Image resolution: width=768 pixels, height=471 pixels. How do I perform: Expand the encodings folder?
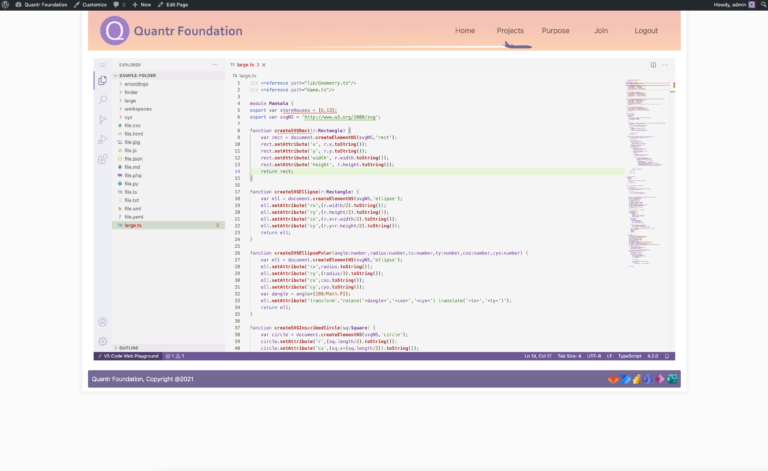(133, 84)
